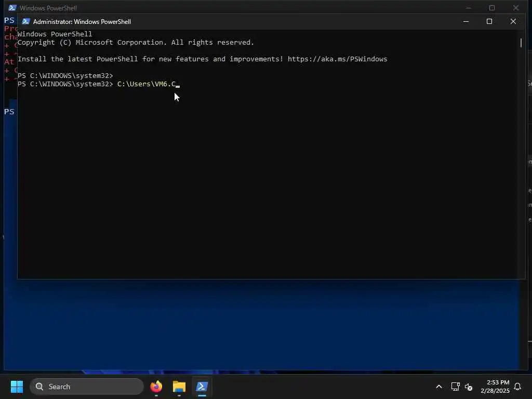Click the Administrator PowerShell title bar icon
The width and height of the screenshot is (532, 399).
coord(26,21)
